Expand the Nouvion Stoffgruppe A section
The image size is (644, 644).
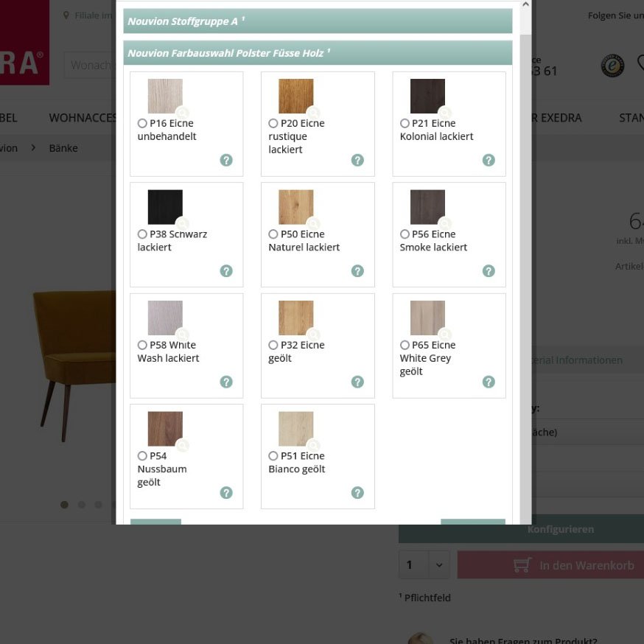pos(318,23)
